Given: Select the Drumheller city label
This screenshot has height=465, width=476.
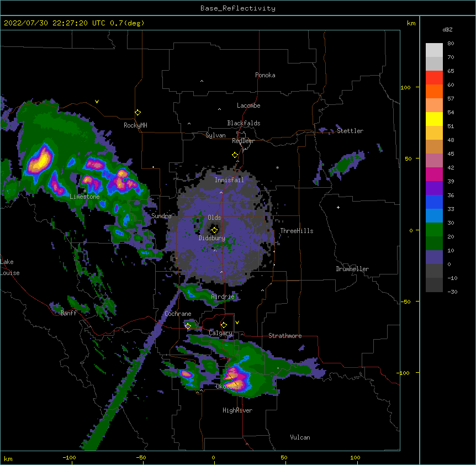Looking at the screenshot, I should [x=352, y=269].
